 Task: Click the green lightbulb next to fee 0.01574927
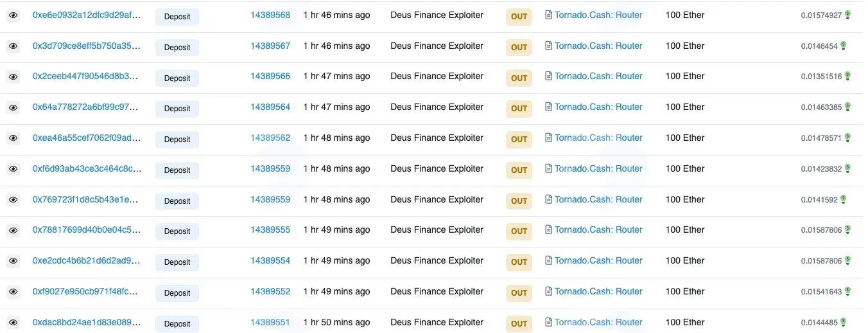847,15
